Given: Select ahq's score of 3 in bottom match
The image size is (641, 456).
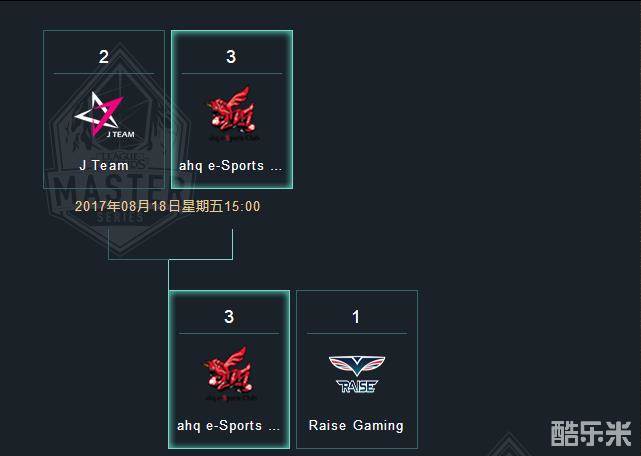Looking at the screenshot, I should tap(229, 317).
